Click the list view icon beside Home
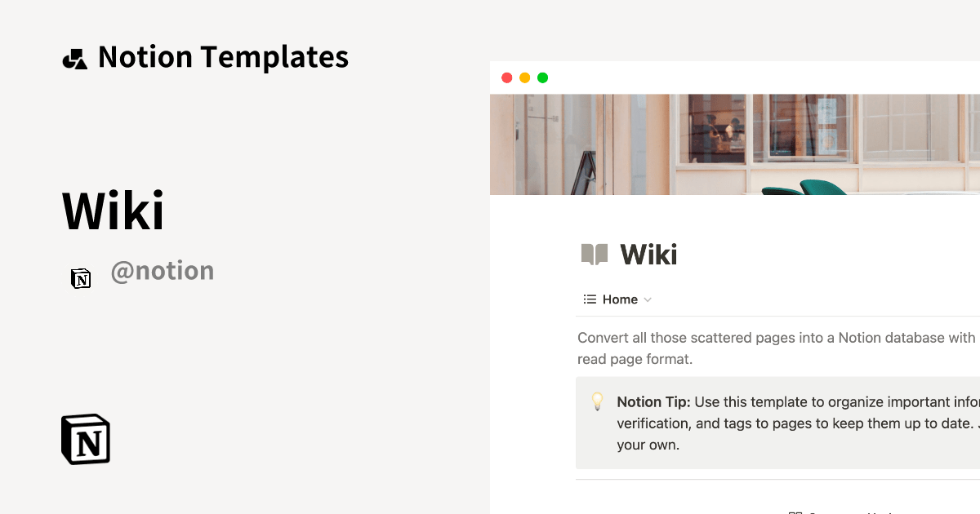The image size is (980, 514). tap(590, 299)
